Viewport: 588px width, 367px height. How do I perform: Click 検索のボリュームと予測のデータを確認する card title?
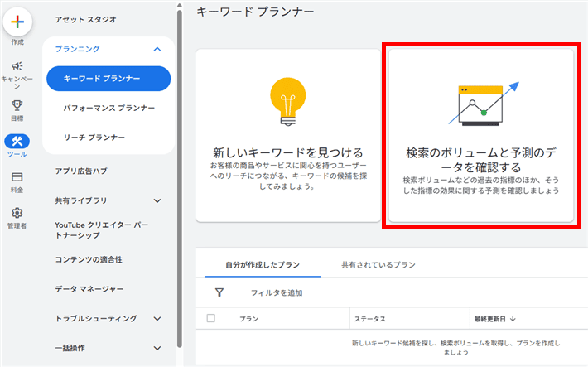point(481,160)
